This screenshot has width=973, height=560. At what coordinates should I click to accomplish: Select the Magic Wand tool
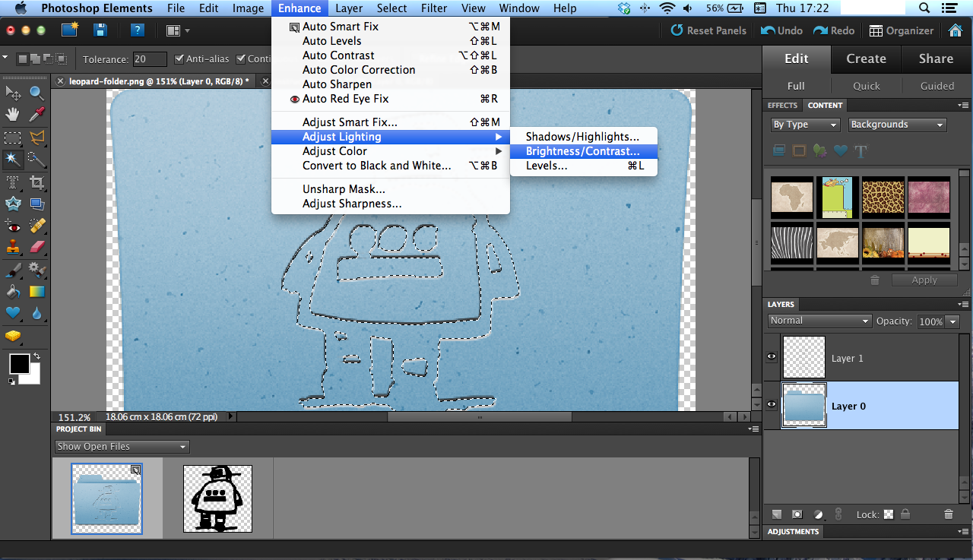pyautogui.click(x=13, y=160)
